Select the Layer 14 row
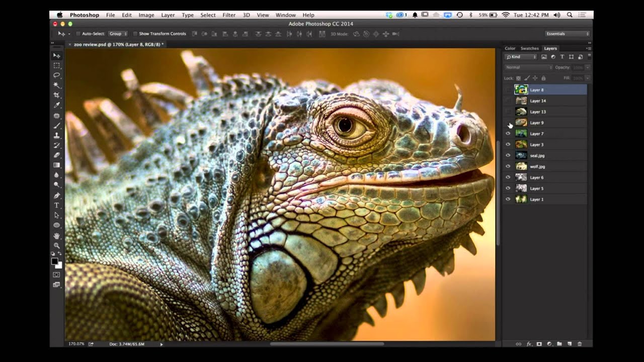Image resolution: width=644 pixels, height=362 pixels. 545,101
